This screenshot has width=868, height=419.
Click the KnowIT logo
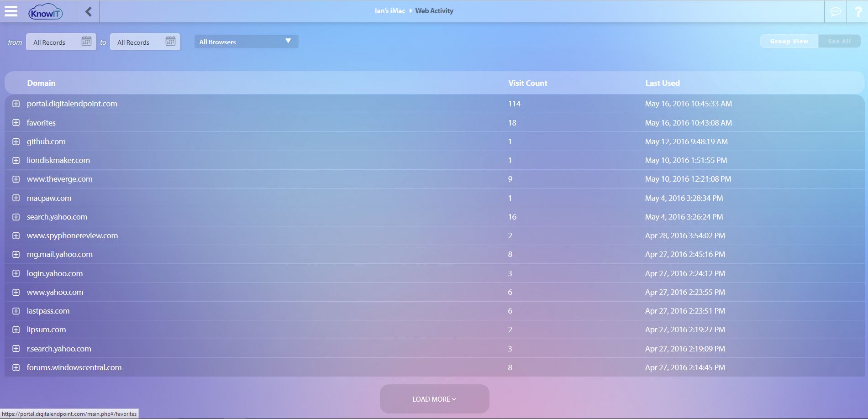[x=45, y=12]
